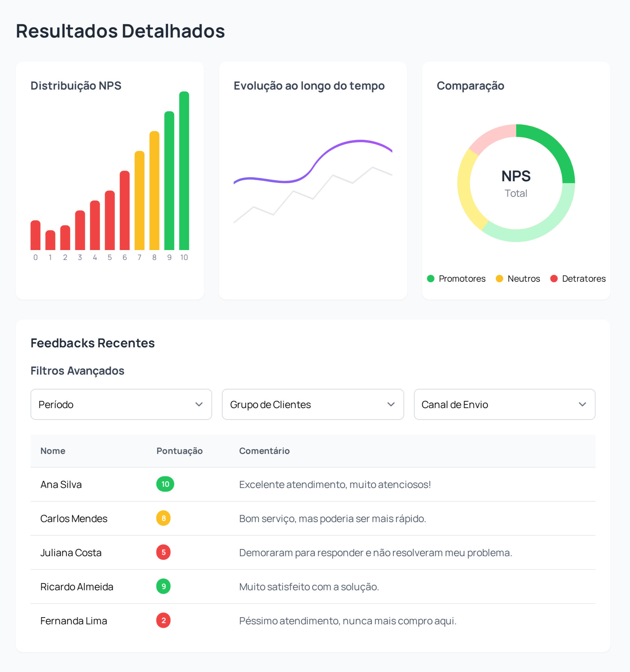Sort by the Pontuação column header

pos(179,451)
